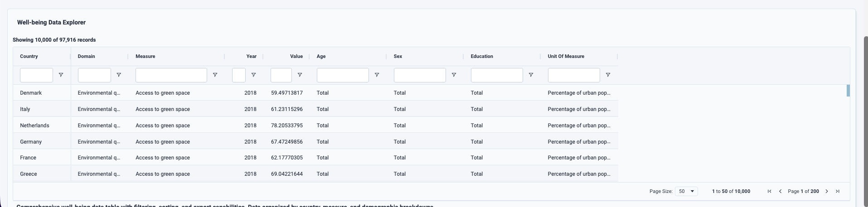Open the Value column filter funnel
The image size is (868, 207).
tap(300, 75)
